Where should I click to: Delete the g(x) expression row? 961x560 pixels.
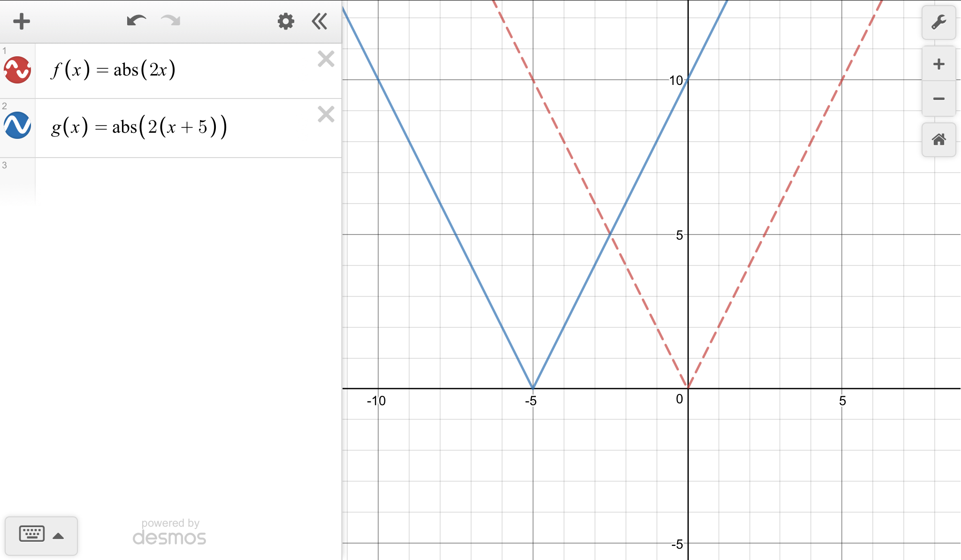[x=326, y=114]
